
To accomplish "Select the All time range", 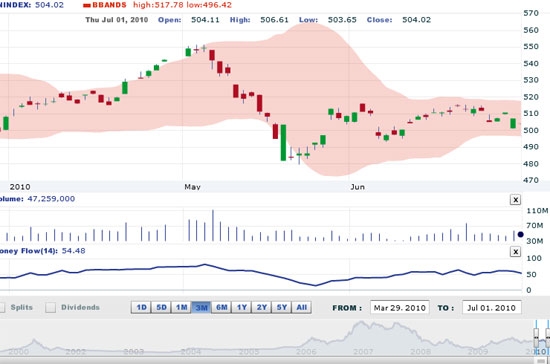I will (x=302, y=308).
